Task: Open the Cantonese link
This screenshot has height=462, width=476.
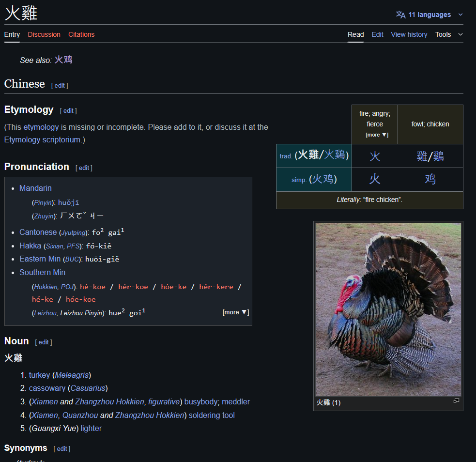Action: pyautogui.click(x=38, y=232)
